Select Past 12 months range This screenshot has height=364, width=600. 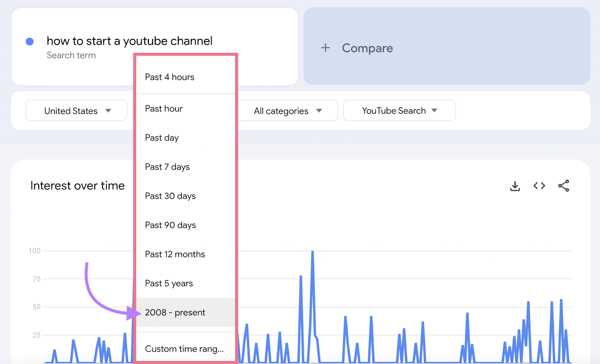pos(185,254)
